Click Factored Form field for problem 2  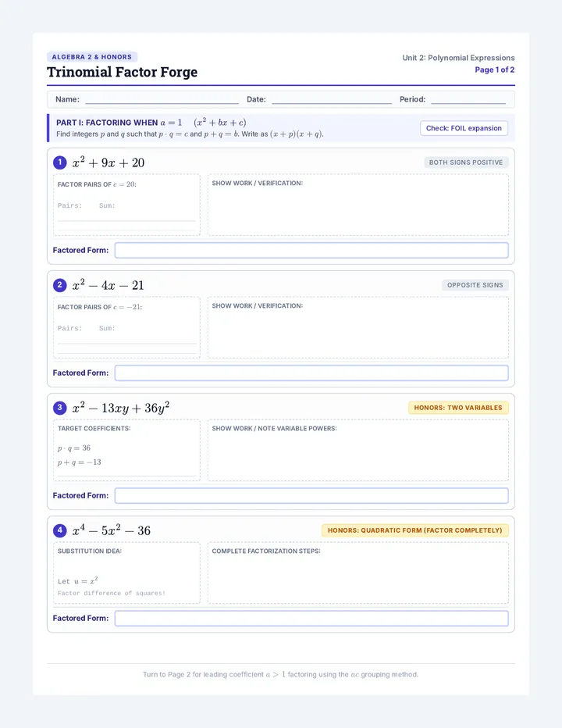311,373
